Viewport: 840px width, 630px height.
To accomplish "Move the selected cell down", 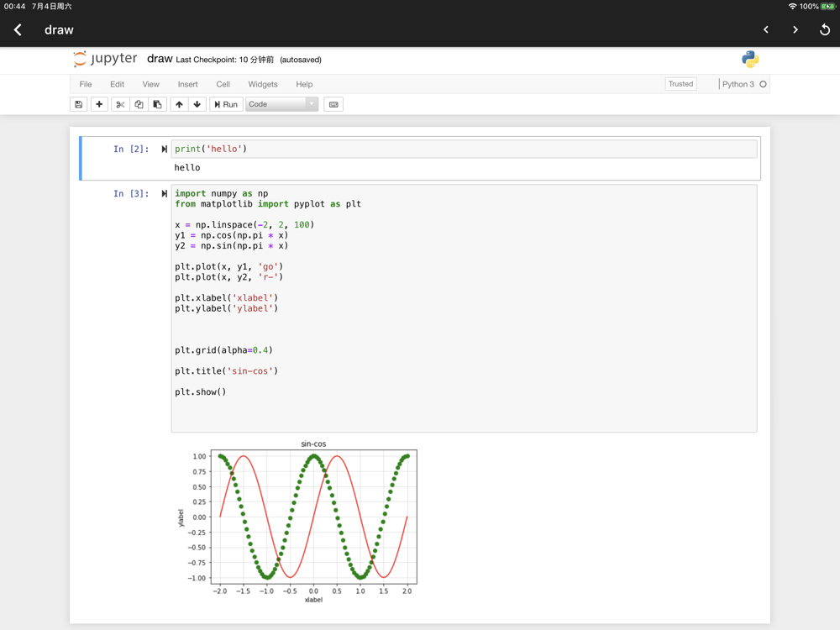I will click(197, 104).
